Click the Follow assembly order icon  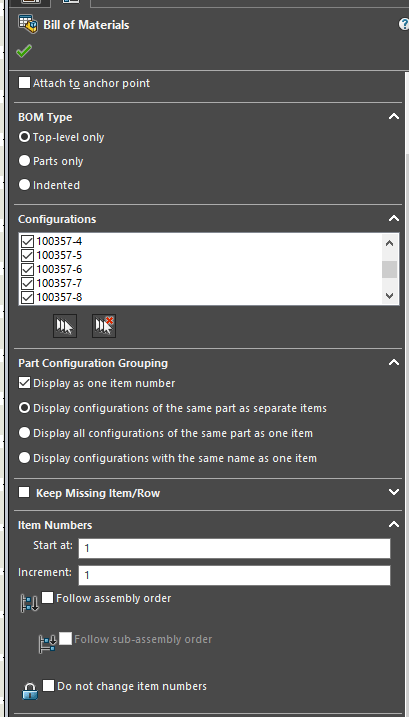(x=30, y=603)
